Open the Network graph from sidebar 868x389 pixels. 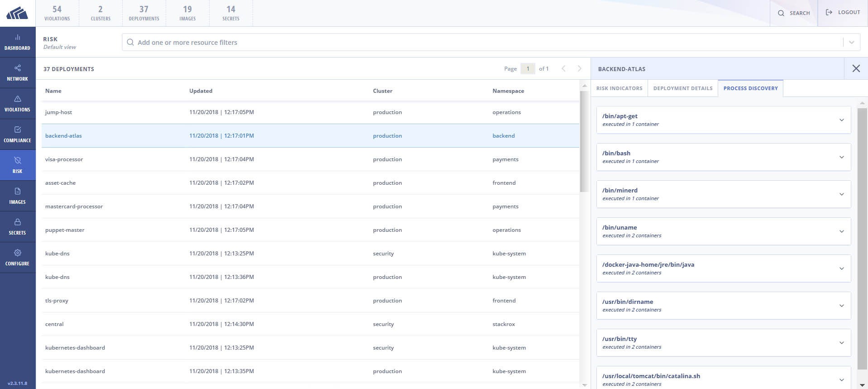coord(18,73)
